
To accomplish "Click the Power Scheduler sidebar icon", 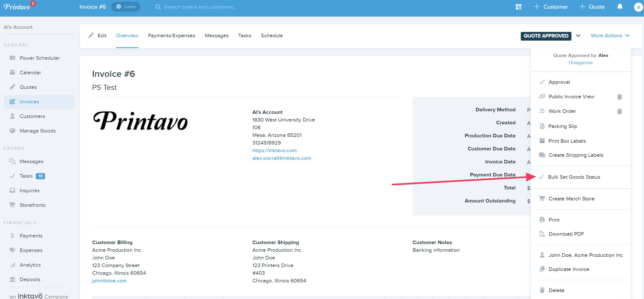I will point(12,58).
